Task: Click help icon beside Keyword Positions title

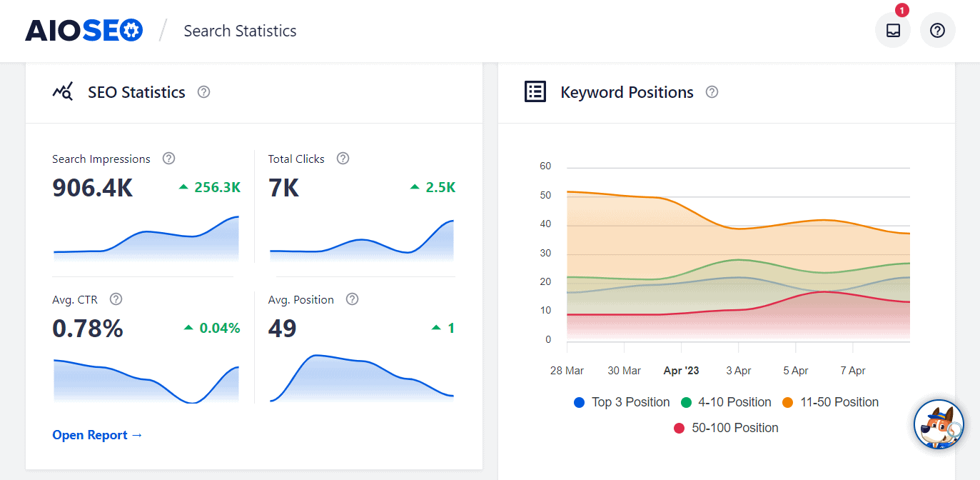Action: [712, 92]
